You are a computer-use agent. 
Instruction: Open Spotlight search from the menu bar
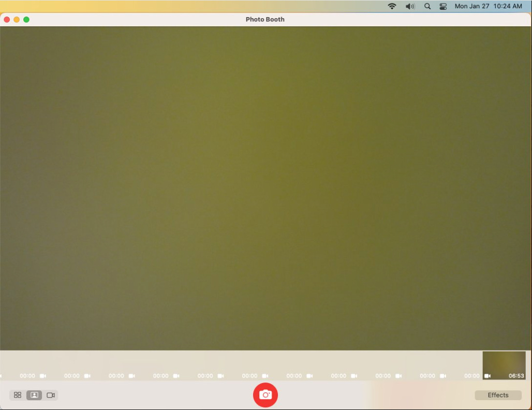pyautogui.click(x=427, y=6)
